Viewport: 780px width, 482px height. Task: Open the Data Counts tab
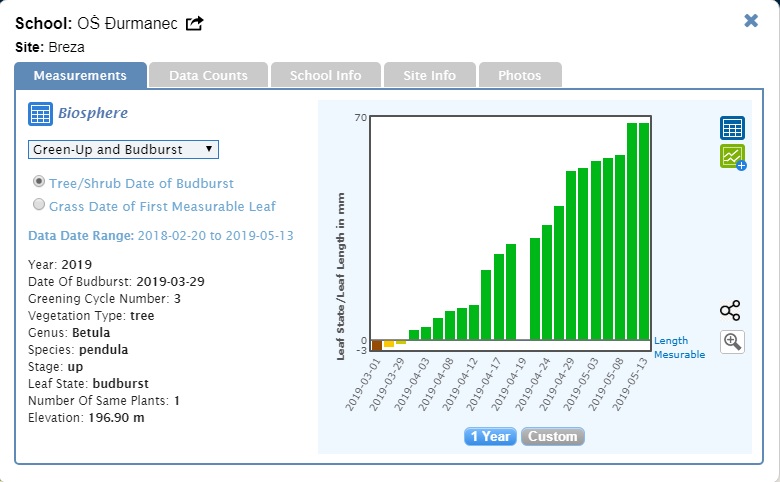click(x=208, y=75)
